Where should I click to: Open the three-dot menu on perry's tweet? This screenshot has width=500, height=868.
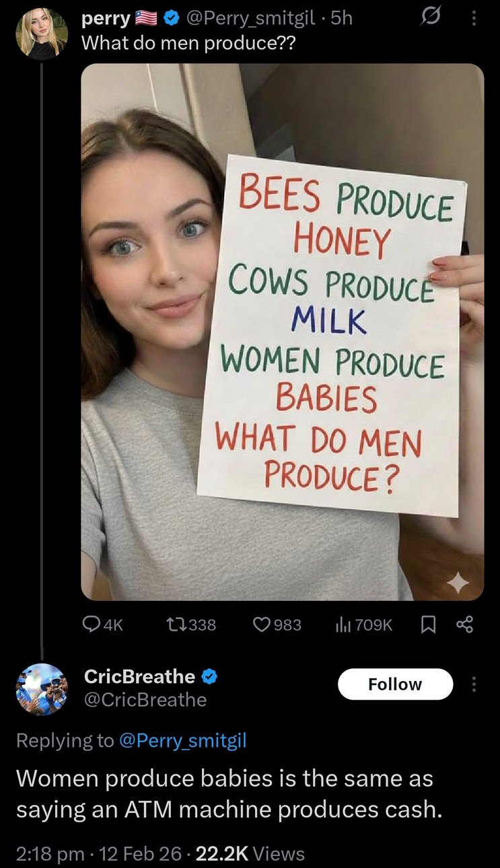473,20
